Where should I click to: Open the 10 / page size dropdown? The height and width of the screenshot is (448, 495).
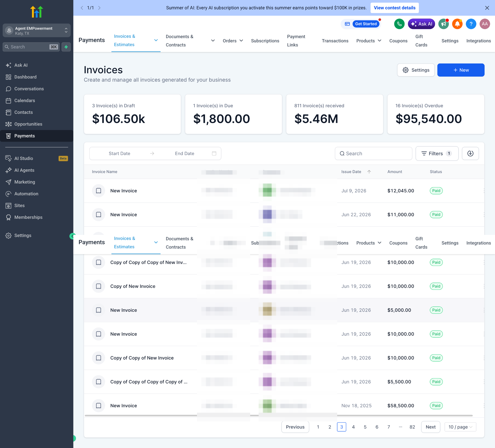point(460,427)
